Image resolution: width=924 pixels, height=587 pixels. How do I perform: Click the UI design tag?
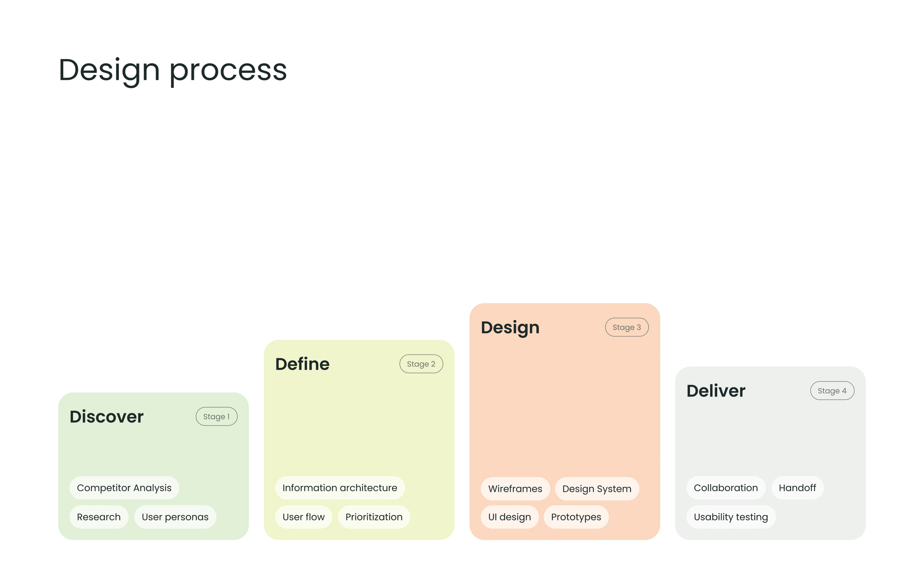[x=509, y=517]
